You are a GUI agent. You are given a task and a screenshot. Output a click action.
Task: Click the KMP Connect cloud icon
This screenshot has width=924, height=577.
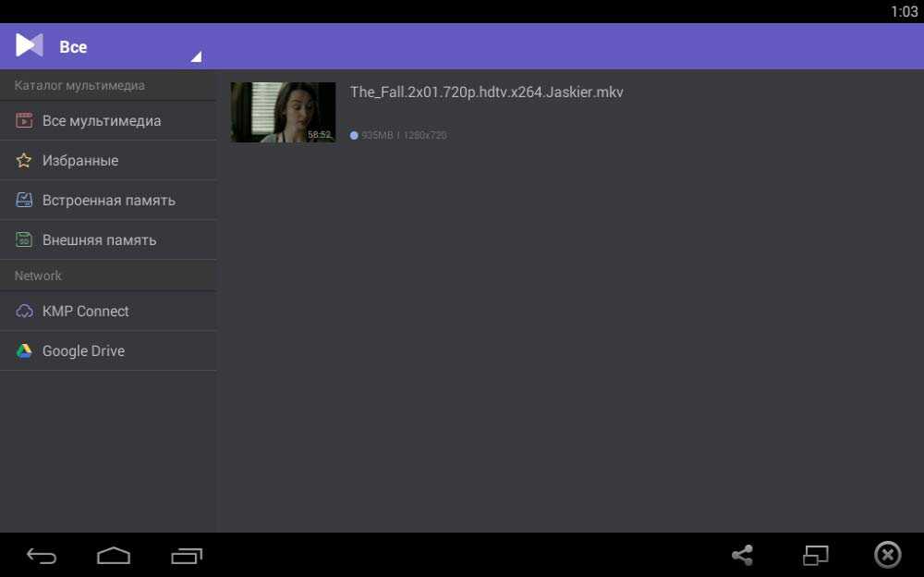[24, 311]
